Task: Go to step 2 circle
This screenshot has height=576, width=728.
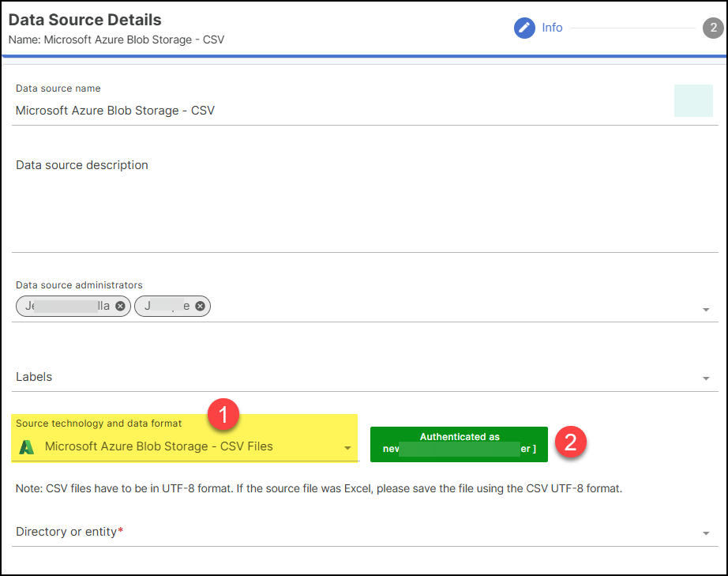Action: (713, 28)
